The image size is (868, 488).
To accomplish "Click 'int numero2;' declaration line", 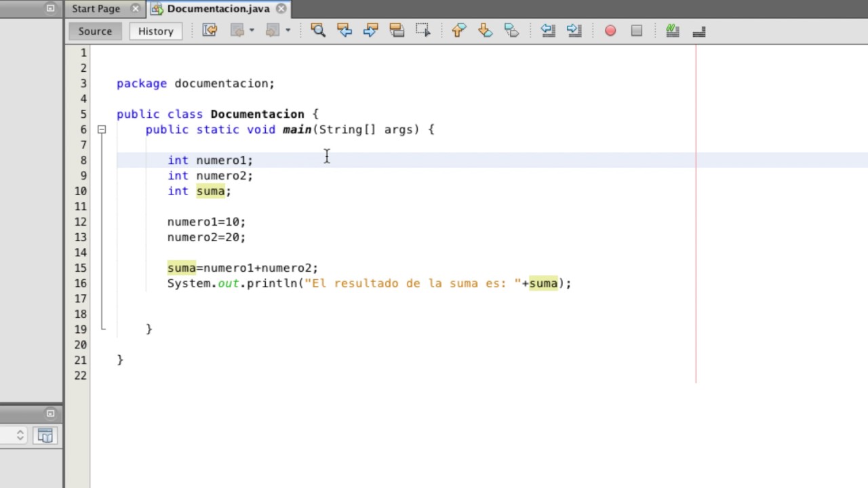I will pyautogui.click(x=210, y=176).
